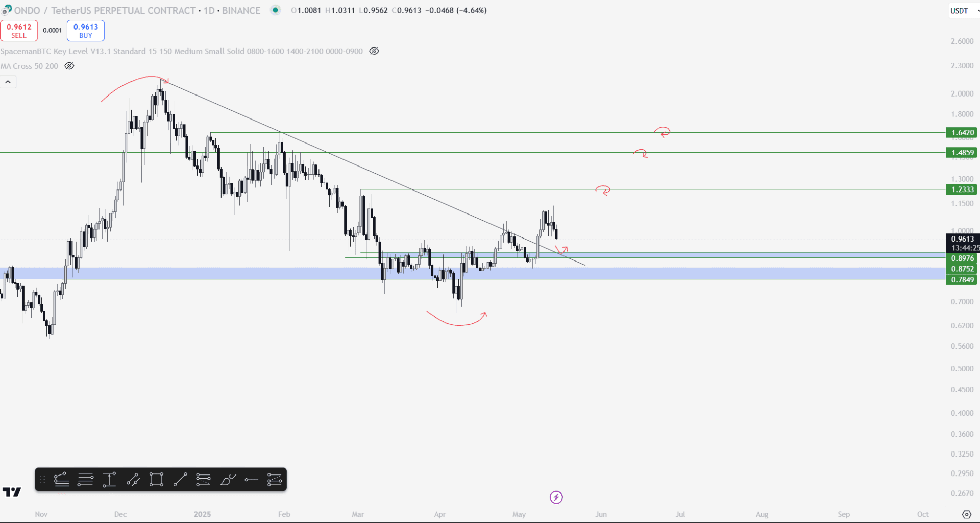Select the trend line drawing tool
This screenshot has width=980, height=523.
(x=180, y=480)
